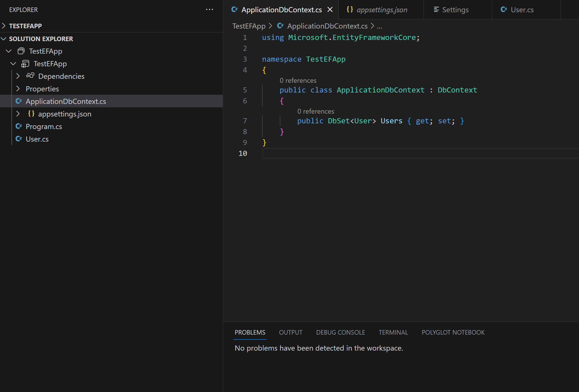Click the gear icon on the Settings tab
Screen dimensions: 579x392
(x=436, y=9)
